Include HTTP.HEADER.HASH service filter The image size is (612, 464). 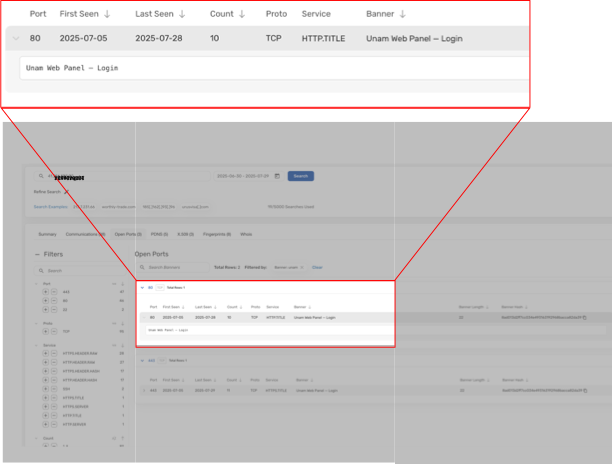[46, 380]
